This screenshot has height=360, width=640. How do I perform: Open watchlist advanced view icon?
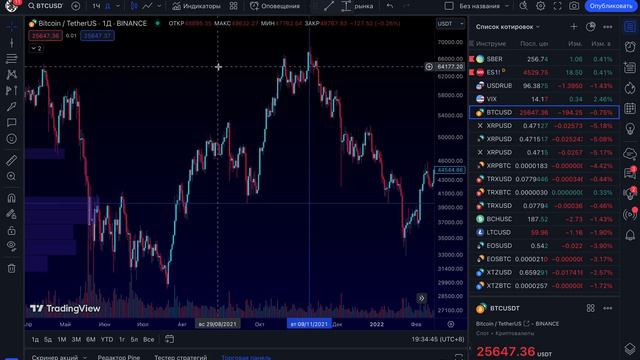[x=591, y=27]
